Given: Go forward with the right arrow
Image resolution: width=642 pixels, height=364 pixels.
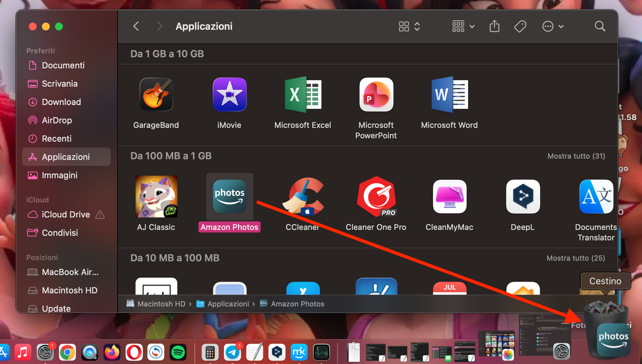Looking at the screenshot, I should click(159, 26).
